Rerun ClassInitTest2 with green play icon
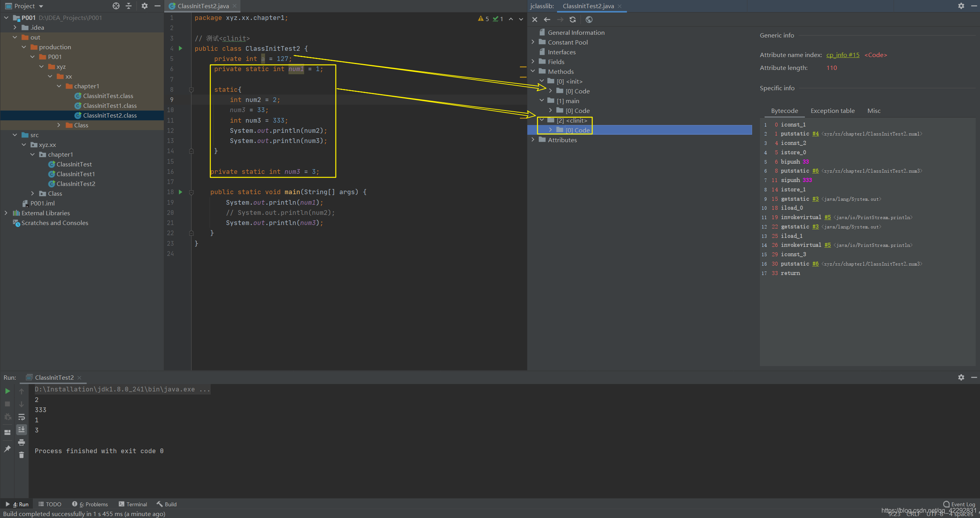 click(7, 391)
